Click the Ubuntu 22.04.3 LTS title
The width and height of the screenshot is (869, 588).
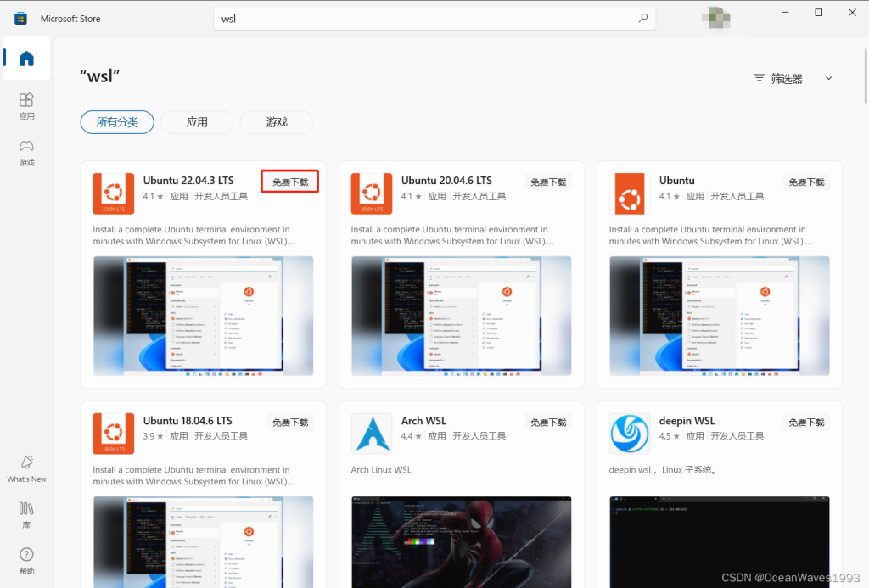point(188,181)
